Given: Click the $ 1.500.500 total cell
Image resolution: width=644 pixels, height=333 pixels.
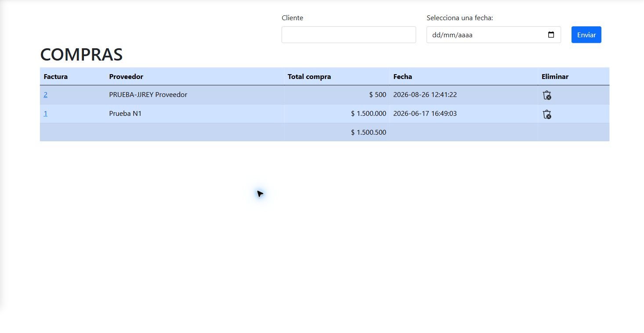Looking at the screenshot, I should pyautogui.click(x=336, y=132).
